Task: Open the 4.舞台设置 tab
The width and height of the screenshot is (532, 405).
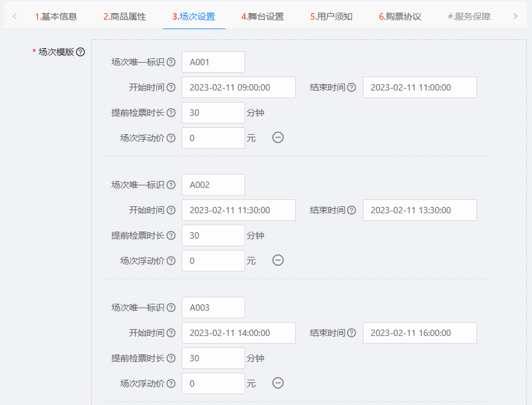Action: pos(263,16)
